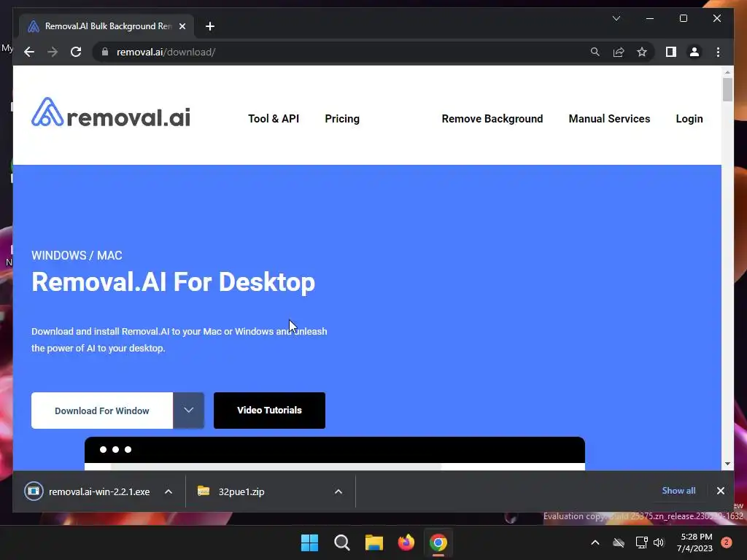Go to Remove Background
Screen dimensions: 747x560
click(x=492, y=119)
